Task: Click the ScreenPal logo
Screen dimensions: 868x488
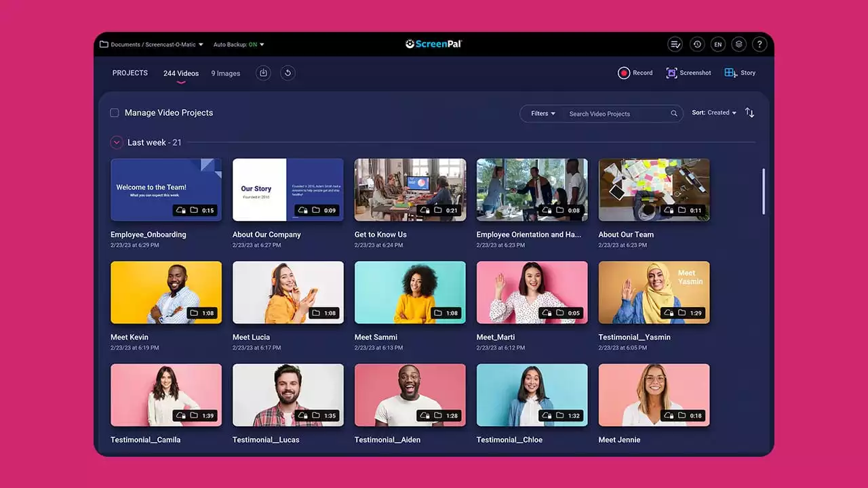Action: pyautogui.click(x=433, y=44)
